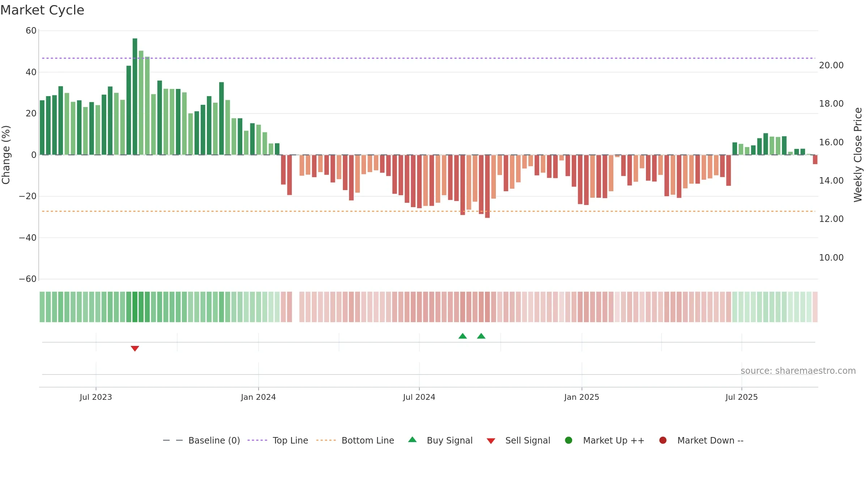Click the 12.00 price tick on right axis
This screenshot has height=488, width=868.
click(x=831, y=219)
